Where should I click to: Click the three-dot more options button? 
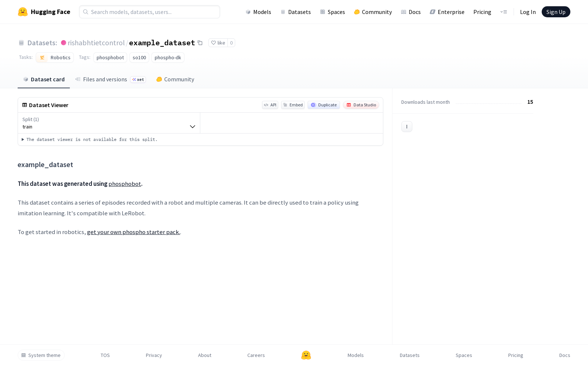click(x=407, y=127)
